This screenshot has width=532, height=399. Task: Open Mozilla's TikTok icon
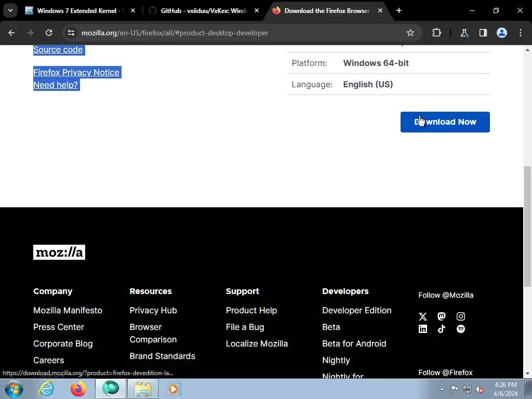pos(442,329)
